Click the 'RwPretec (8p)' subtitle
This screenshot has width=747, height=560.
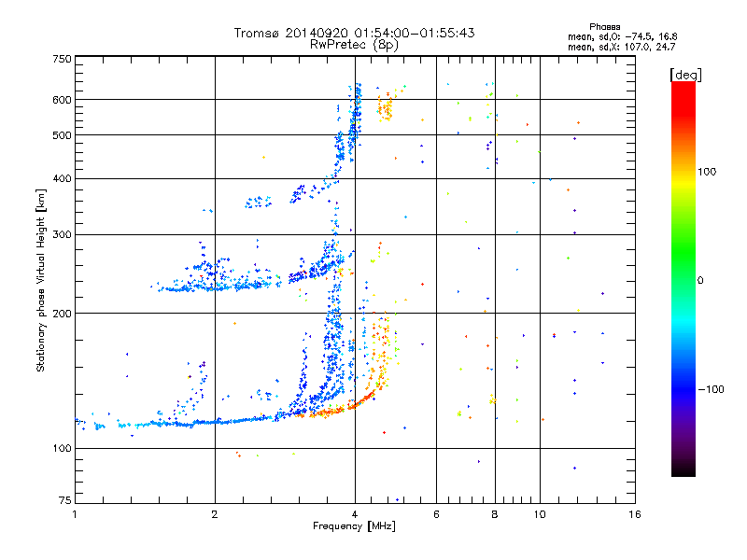354,45
